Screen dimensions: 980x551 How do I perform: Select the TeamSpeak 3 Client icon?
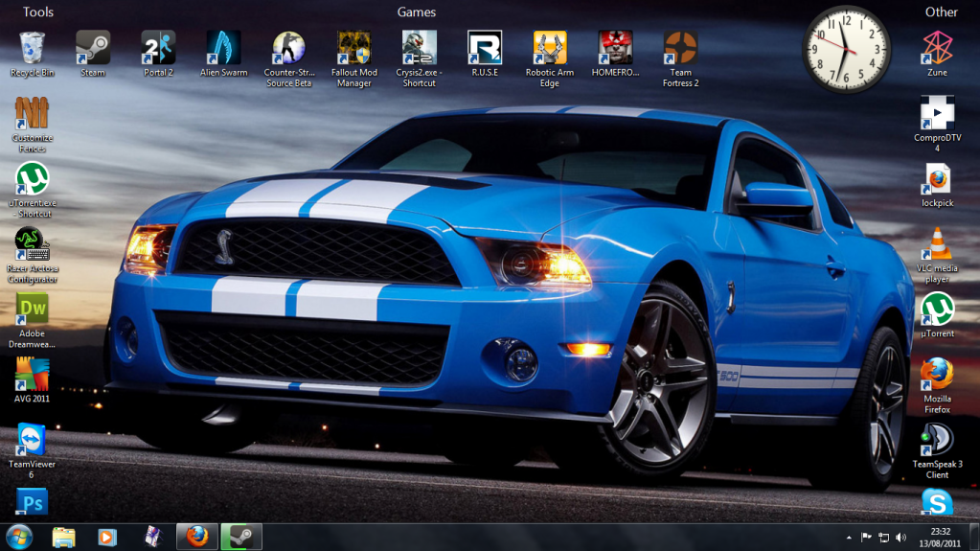click(937, 441)
